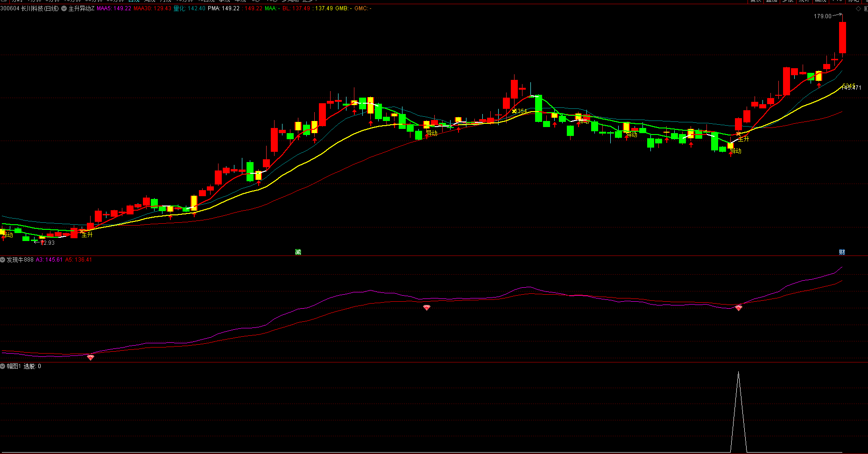The width and height of the screenshot is (868, 454).
Task: Click the blue 财 financial marker
Action: 842,252
